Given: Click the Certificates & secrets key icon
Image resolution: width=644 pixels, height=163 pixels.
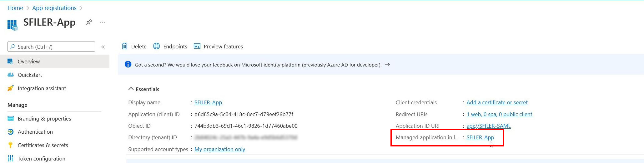Looking at the screenshot, I should [11, 145].
